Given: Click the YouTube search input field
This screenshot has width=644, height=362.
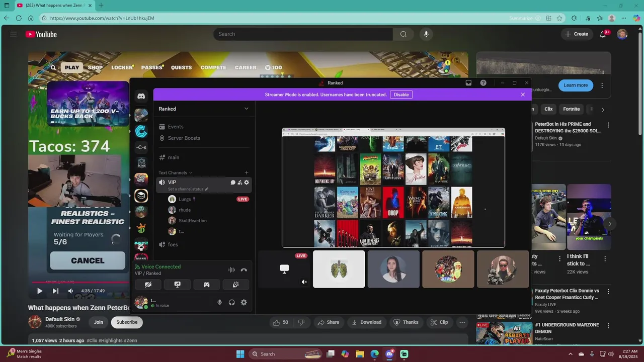Looking at the screenshot, I should (x=303, y=34).
